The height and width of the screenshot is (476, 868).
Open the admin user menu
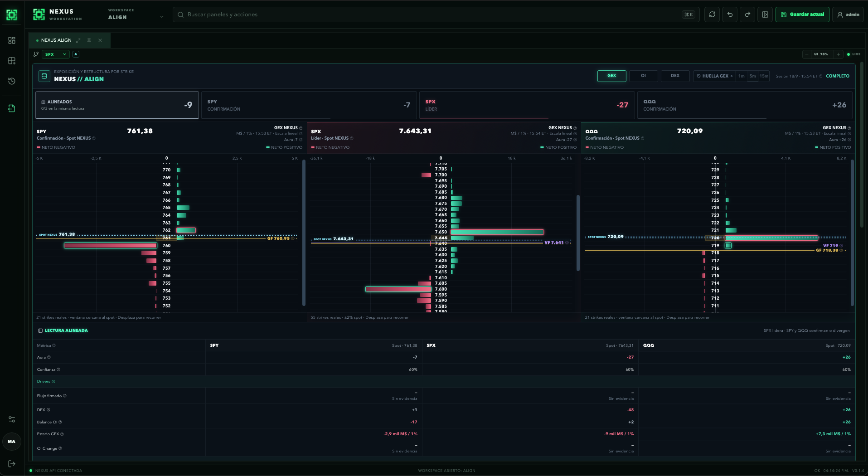[x=848, y=15]
